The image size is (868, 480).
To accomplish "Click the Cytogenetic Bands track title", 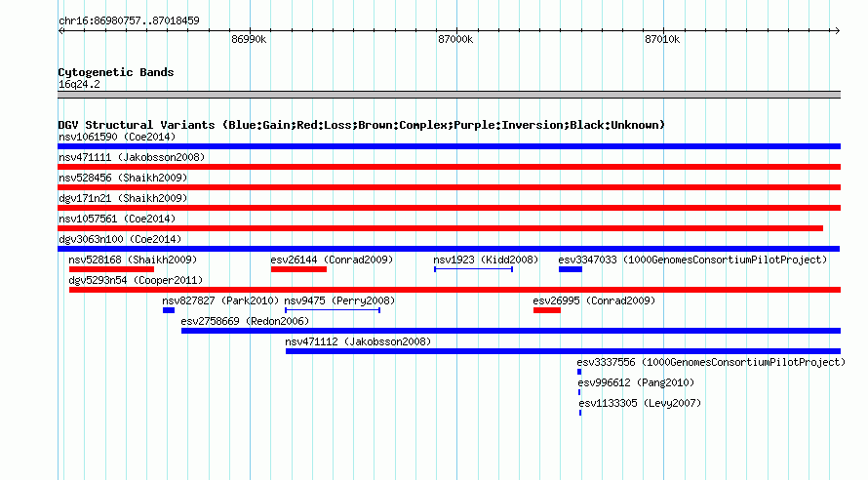I will [116, 72].
